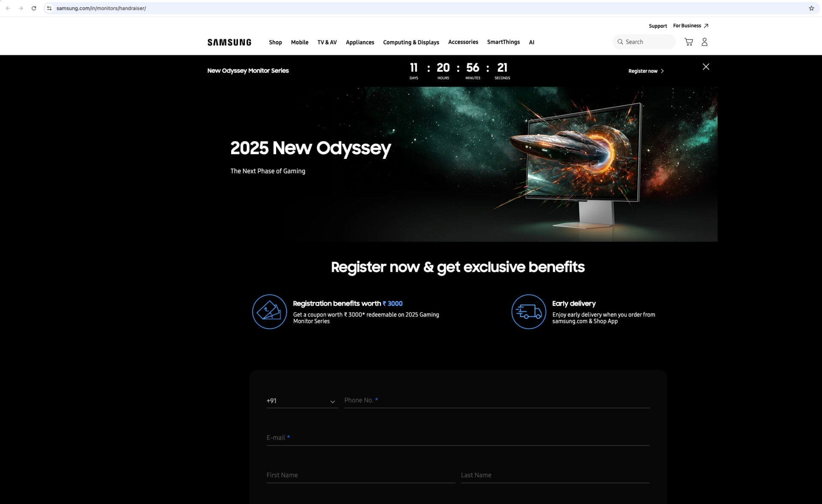Click the early delivery truck icon
Screen dimensions: 822x504
click(528, 311)
